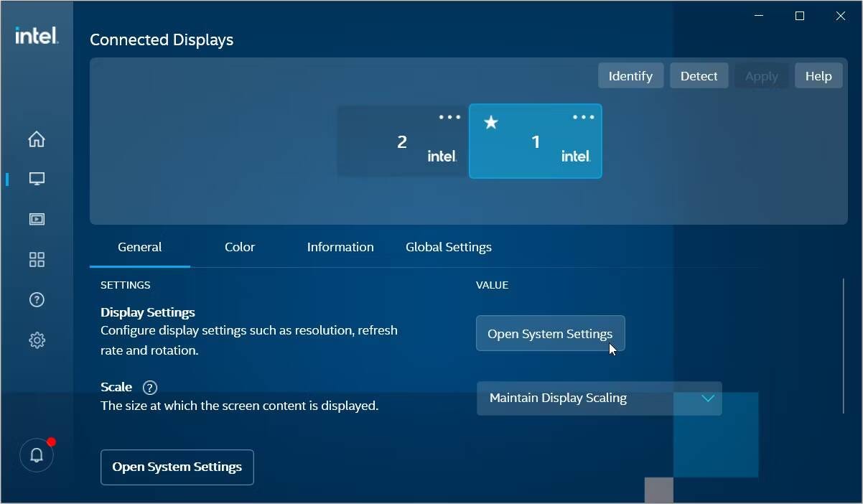Switch to the Information tab
Viewport: 863px width, 504px height.
click(340, 246)
